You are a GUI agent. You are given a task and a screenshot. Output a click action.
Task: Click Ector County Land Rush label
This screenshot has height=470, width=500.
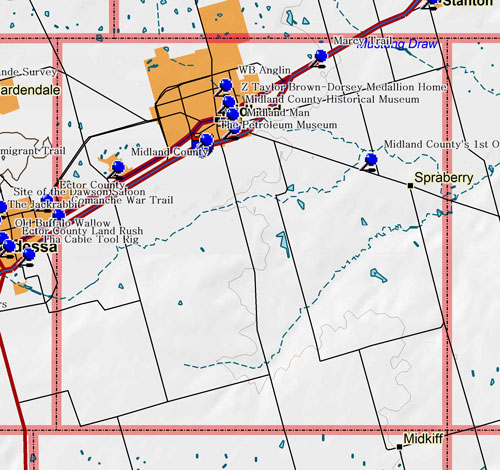pos(82,231)
